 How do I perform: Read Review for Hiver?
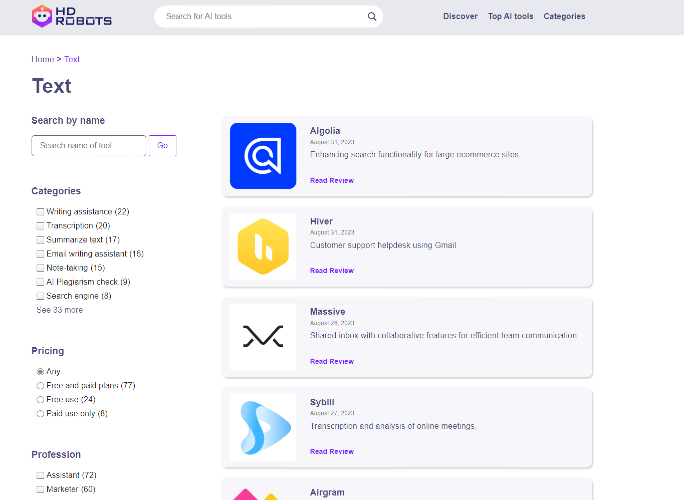pyautogui.click(x=332, y=271)
